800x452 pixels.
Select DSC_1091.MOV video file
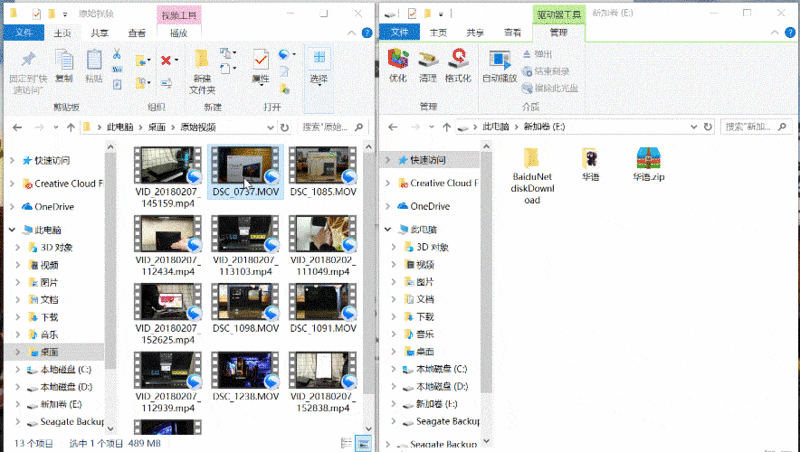(323, 309)
